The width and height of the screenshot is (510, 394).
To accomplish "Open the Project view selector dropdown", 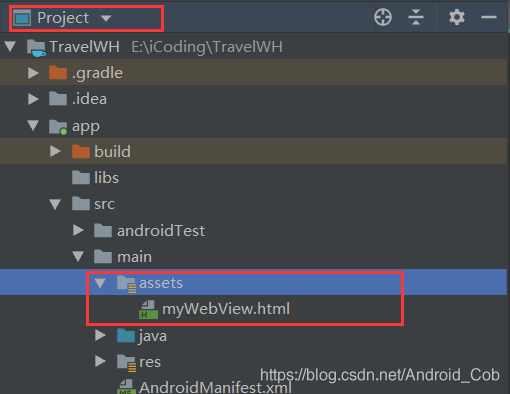I will point(106,18).
